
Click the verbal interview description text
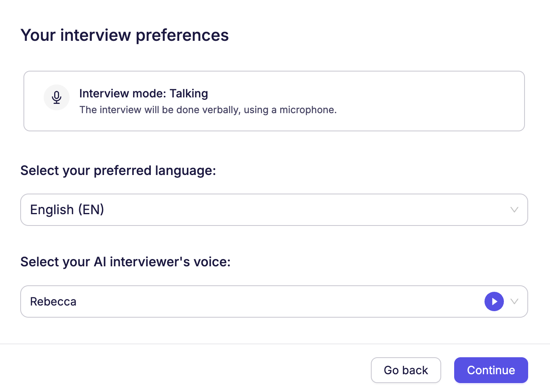[x=208, y=110]
